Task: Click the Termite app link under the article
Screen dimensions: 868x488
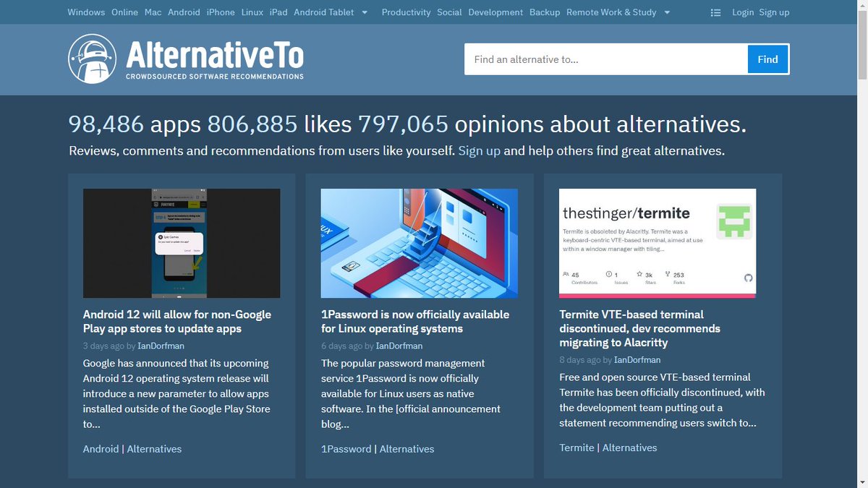Action: (576, 448)
